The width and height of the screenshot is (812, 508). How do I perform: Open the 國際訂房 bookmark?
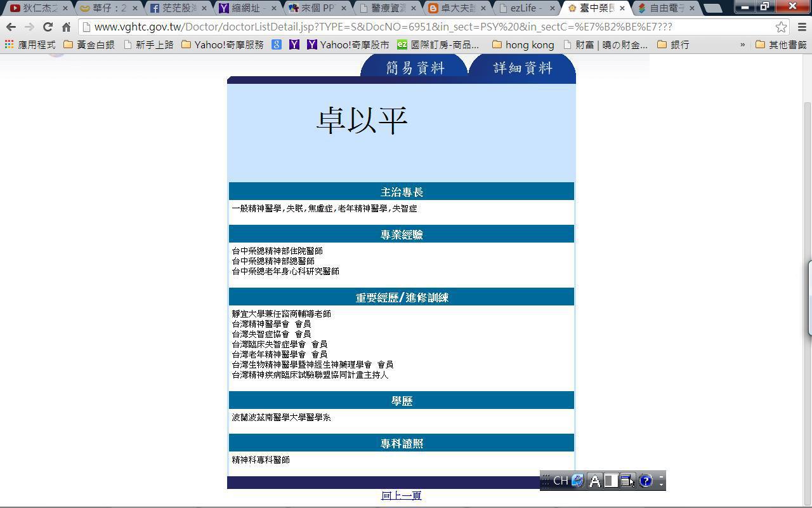438,44
